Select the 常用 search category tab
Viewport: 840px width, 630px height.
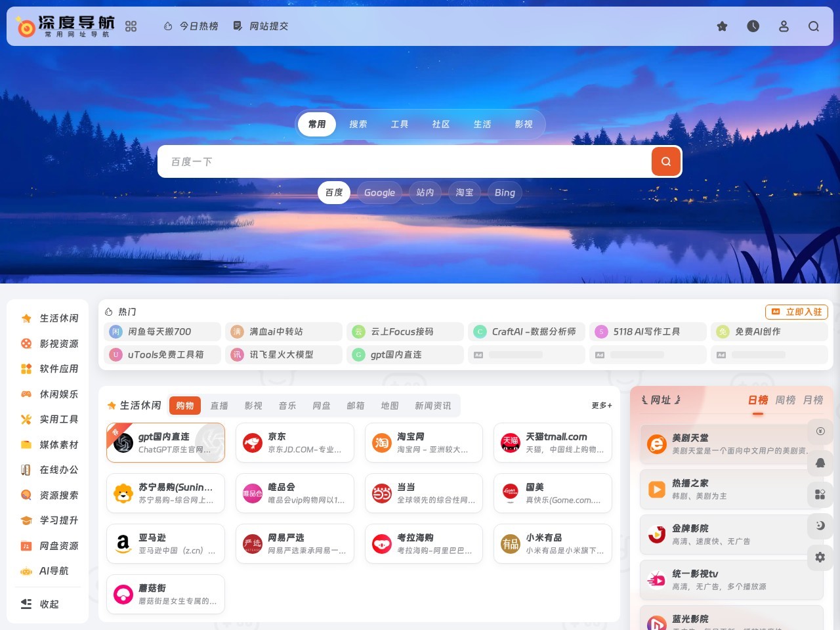[317, 124]
